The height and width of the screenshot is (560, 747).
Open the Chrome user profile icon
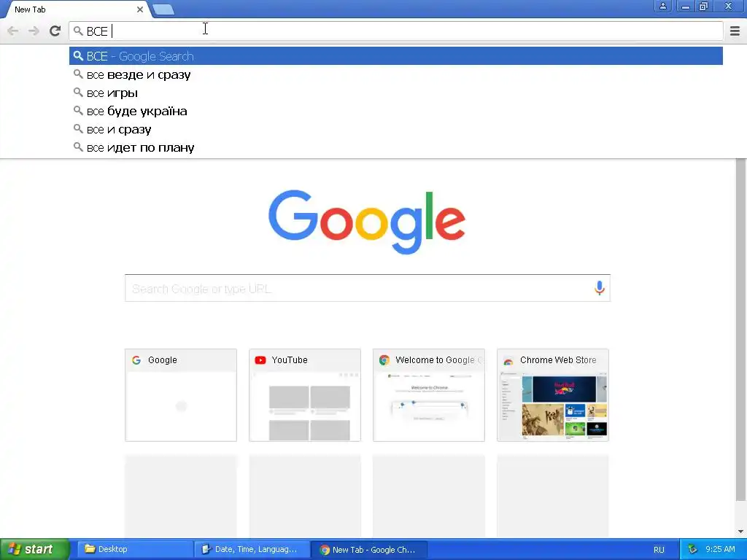click(662, 6)
